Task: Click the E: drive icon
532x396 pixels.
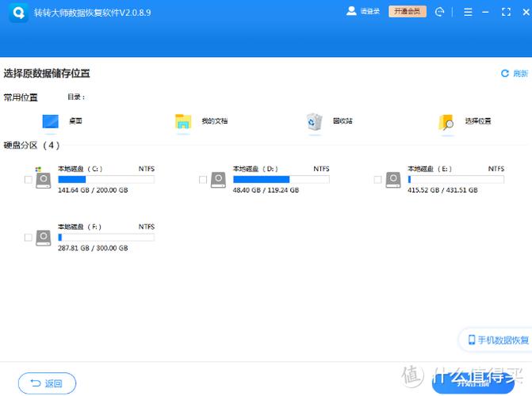Action: pos(393,180)
